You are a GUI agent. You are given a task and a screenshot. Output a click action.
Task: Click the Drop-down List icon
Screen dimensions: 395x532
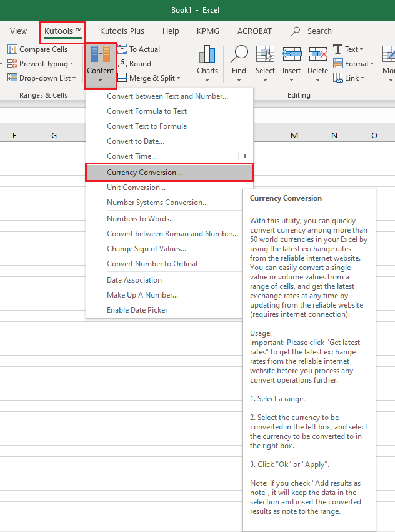[x=12, y=78]
